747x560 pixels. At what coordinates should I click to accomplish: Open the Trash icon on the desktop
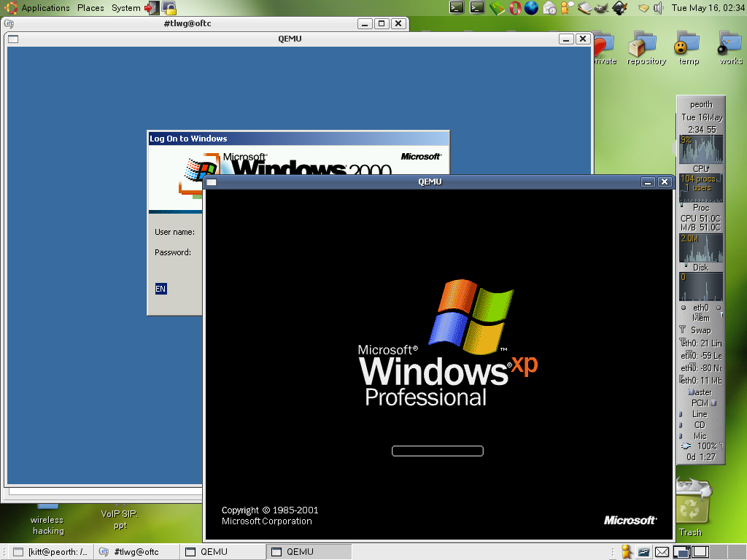click(691, 509)
